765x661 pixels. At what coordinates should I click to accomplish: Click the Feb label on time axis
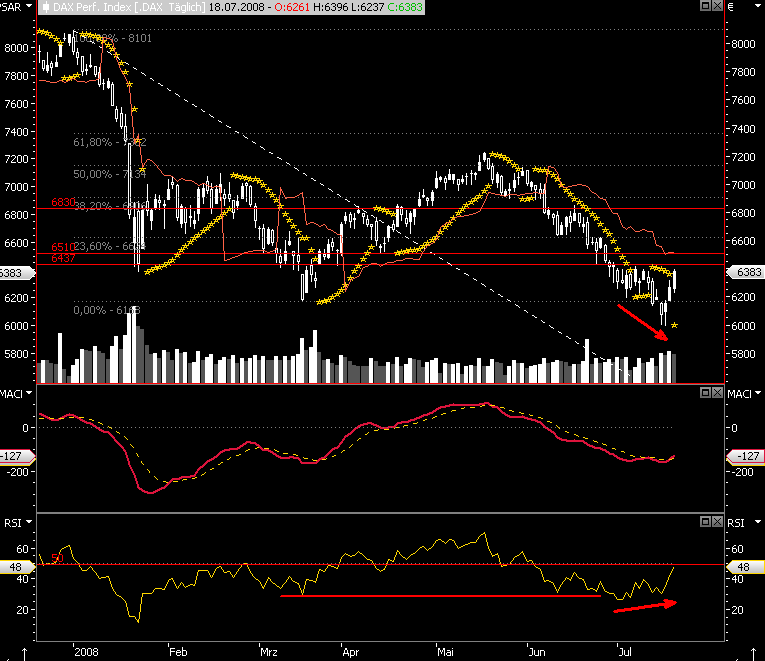(178, 652)
